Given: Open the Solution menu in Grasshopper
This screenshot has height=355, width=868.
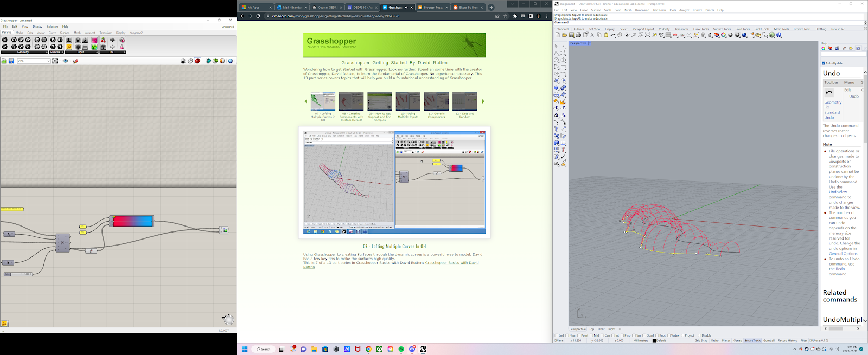Looking at the screenshot, I should [52, 27].
